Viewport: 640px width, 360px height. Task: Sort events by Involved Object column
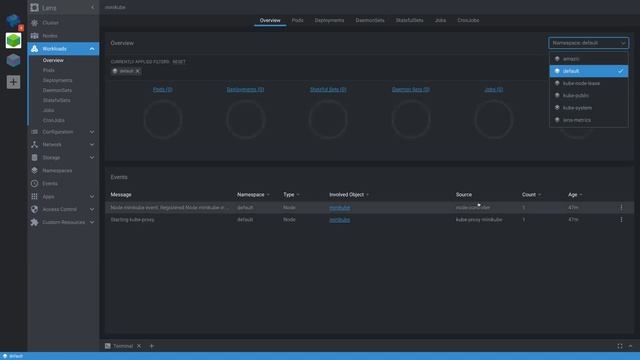coord(349,195)
